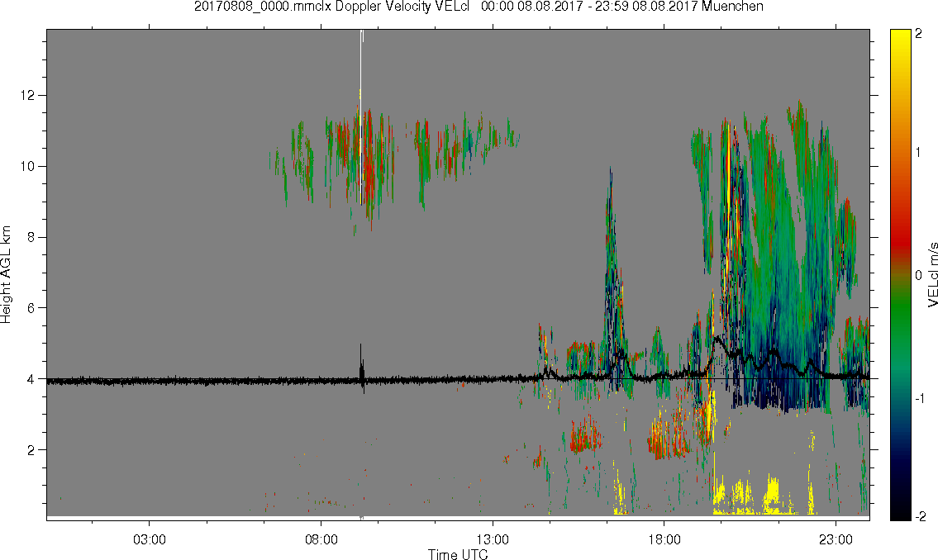Click the colorbar top value '2'
Image resolution: width=938 pixels, height=560 pixels.
(x=918, y=34)
